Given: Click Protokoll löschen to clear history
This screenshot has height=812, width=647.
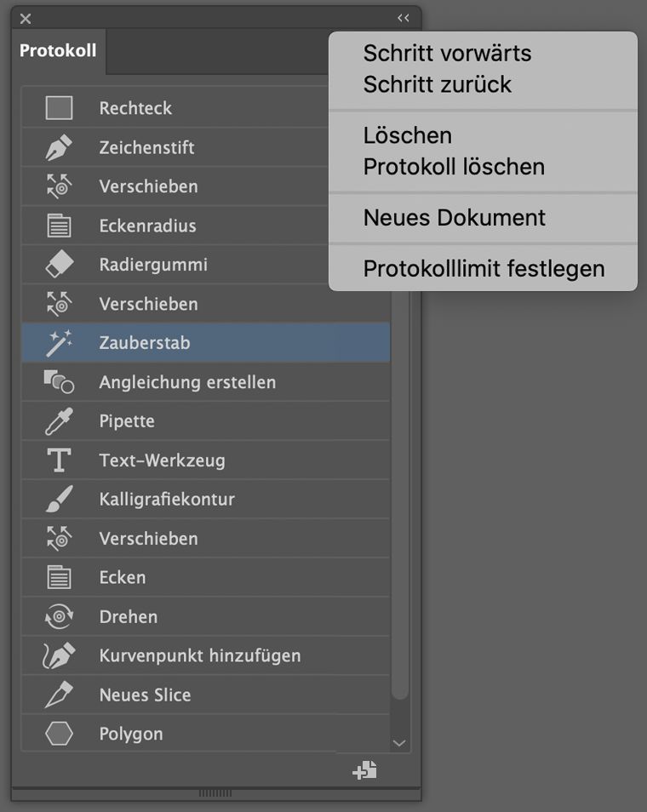Looking at the screenshot, I should coord(454,166).
